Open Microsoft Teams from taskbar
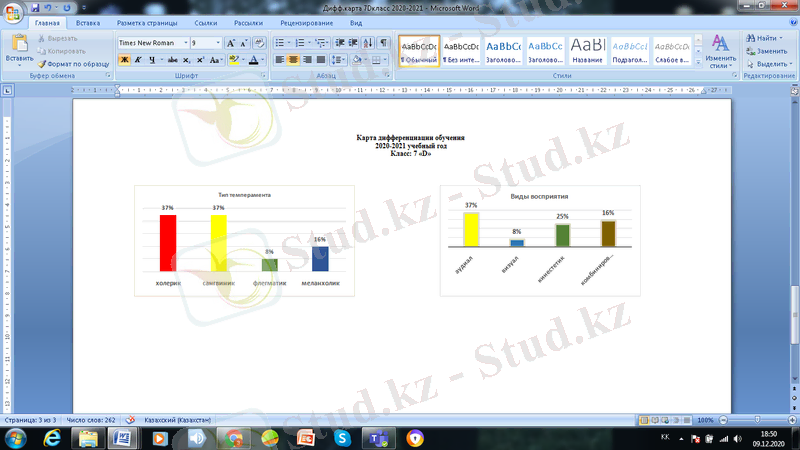 tap(379, 438)
